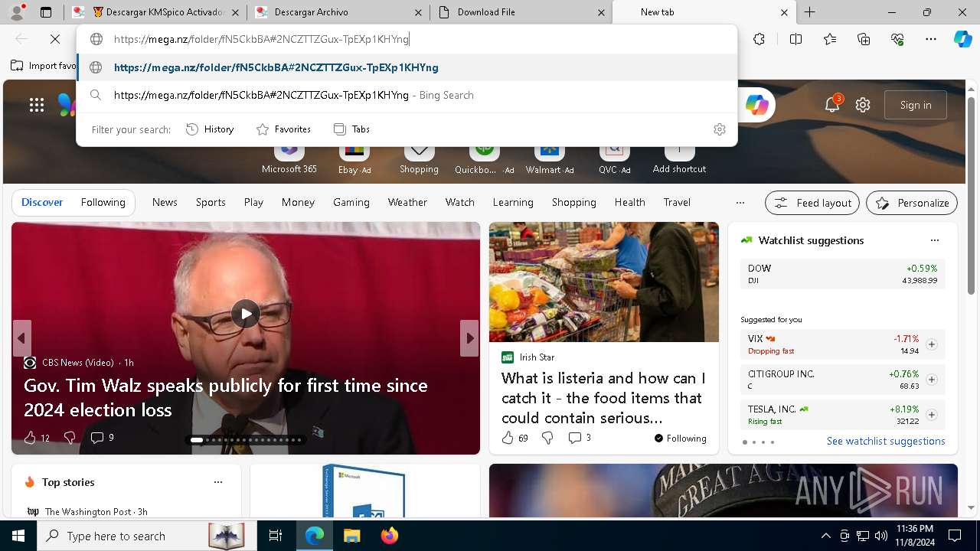Open the Copilot button on the new tab page
Image resolution: width=980 pixels, height=551 pixels.
pyautogui.click(x=756, y=105)
